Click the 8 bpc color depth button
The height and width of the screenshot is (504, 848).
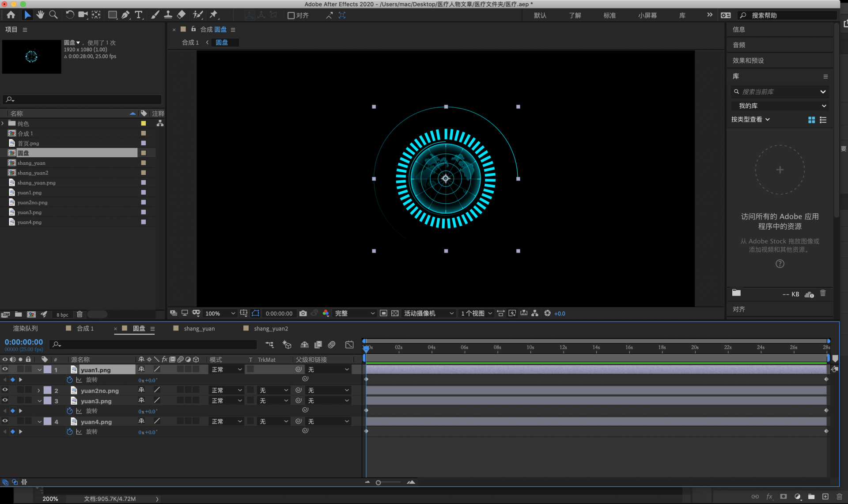(62, 315)
